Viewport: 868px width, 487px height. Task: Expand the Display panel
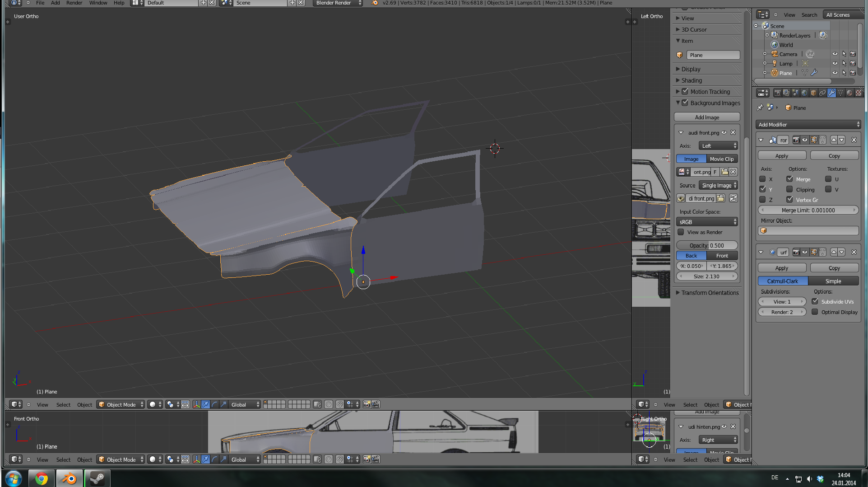[691, 69]
